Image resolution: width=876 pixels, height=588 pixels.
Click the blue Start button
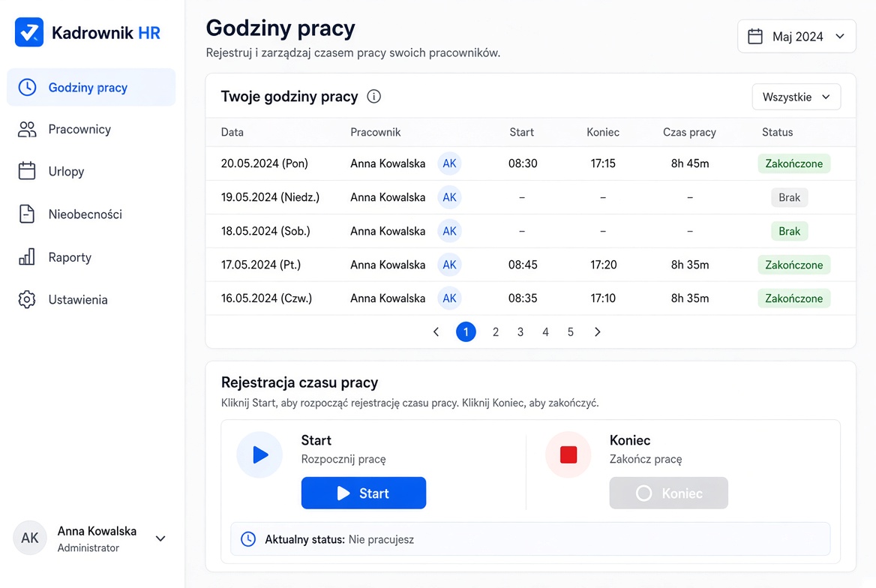tap(364, 493)
